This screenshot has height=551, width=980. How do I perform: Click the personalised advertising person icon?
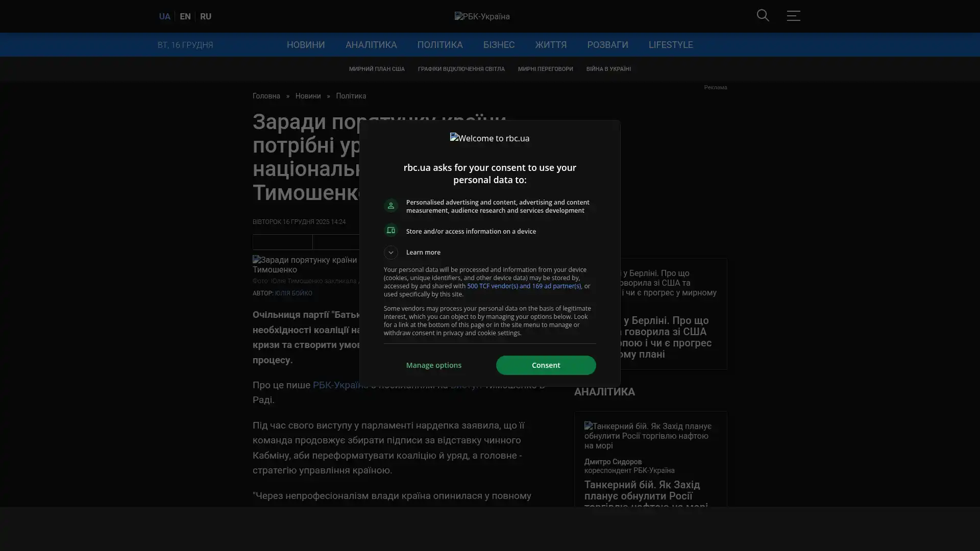point(391,206)
